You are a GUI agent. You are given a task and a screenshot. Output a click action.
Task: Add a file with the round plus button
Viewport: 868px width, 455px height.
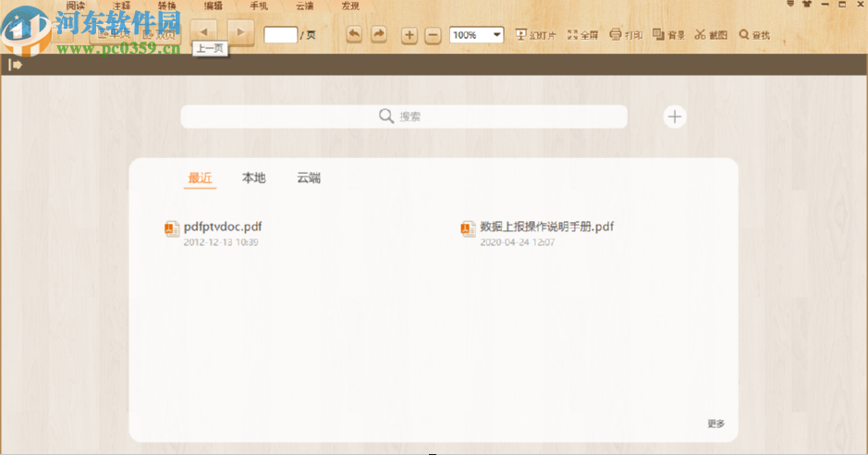674,117
